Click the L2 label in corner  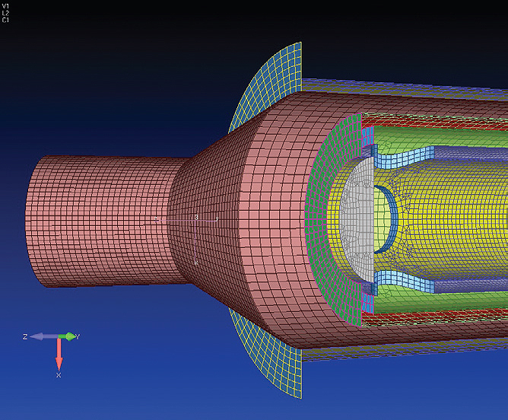[6, 13]
